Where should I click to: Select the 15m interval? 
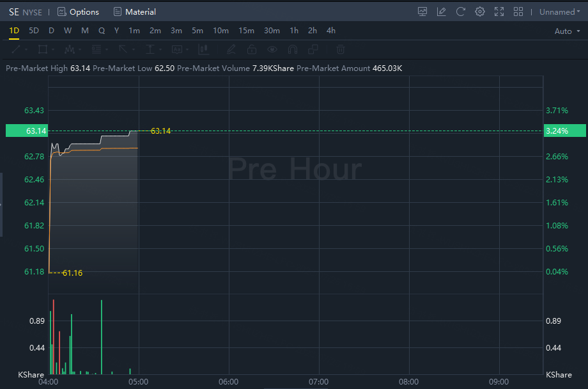(246, 31)
